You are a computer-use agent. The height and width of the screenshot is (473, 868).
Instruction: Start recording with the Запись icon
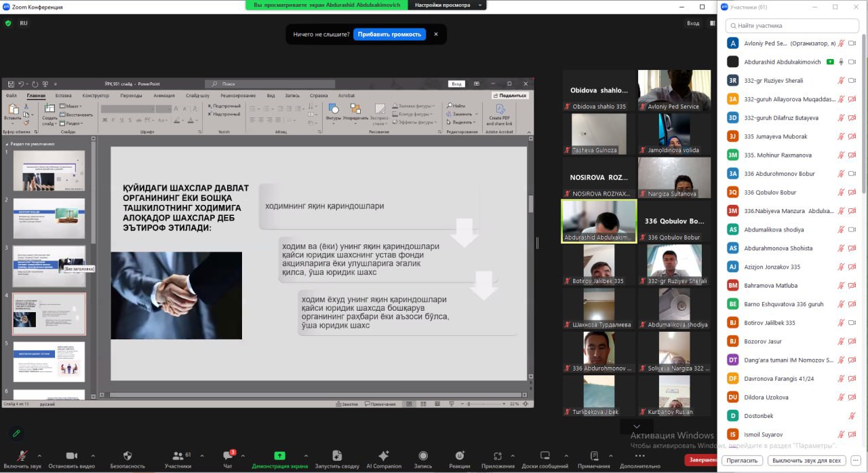click(x=423, y=456)
